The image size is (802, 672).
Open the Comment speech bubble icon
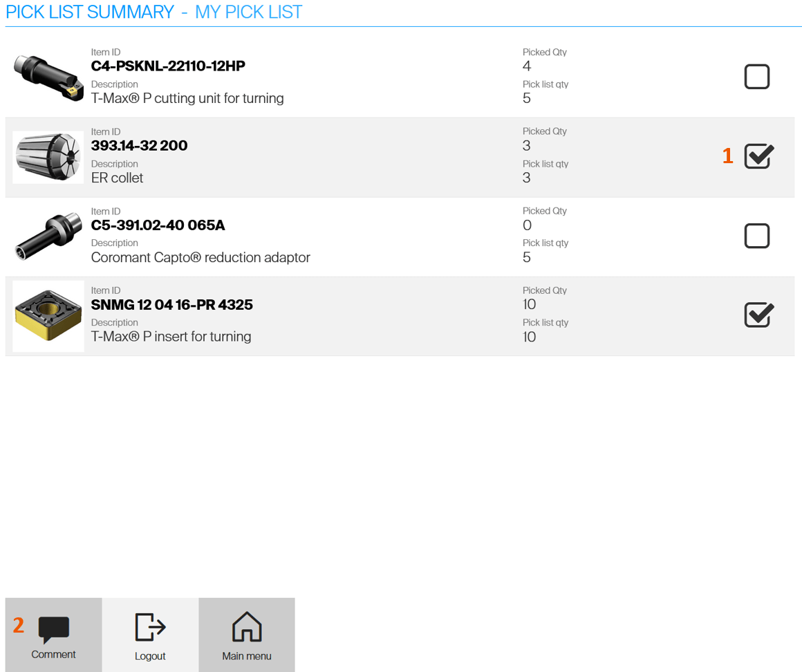pyautogui.click(x=53, y=628)
